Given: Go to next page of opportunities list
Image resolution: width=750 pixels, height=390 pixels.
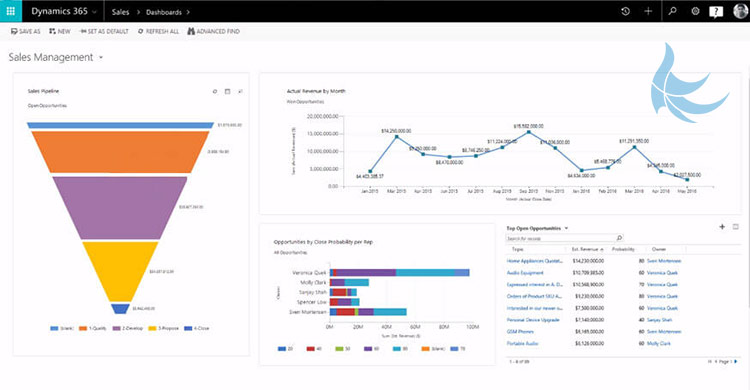Looking at the screenshot, I should [736, 362].
